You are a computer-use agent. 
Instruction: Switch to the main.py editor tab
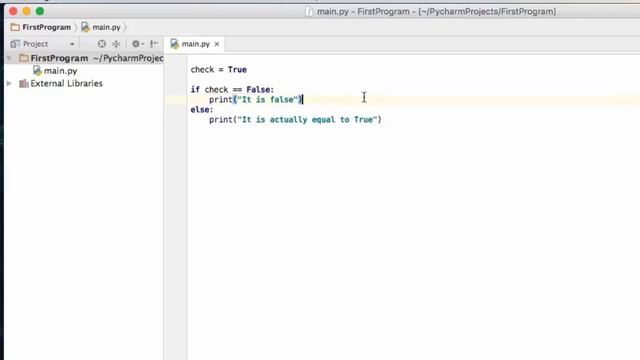click(196, 44)
